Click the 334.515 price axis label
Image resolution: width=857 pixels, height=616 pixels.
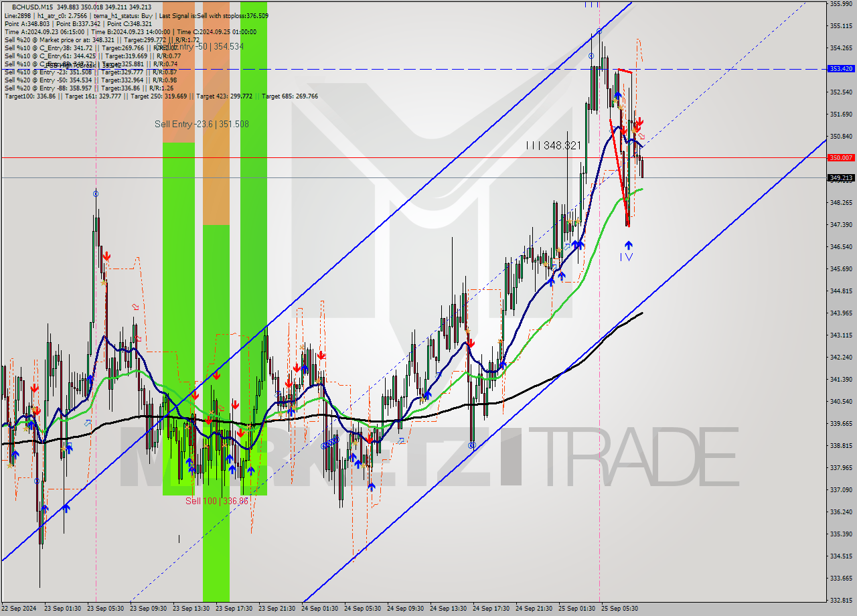point(841,556)
